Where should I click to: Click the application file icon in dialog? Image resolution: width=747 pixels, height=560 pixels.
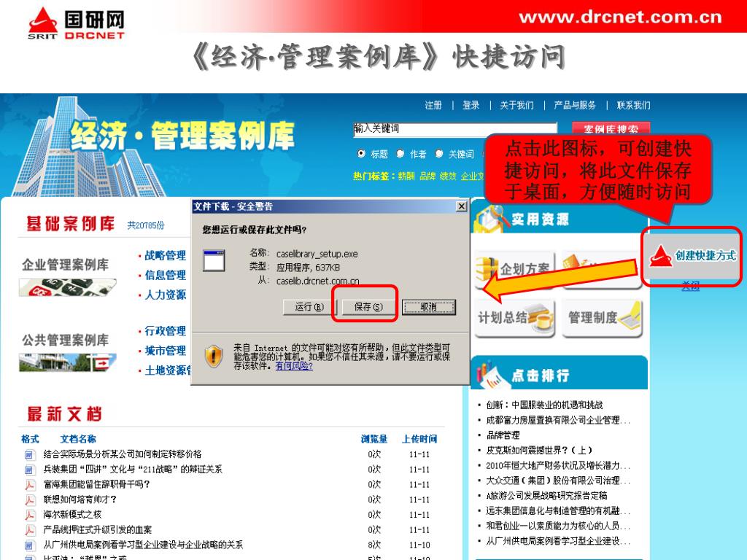click(214, 260)
